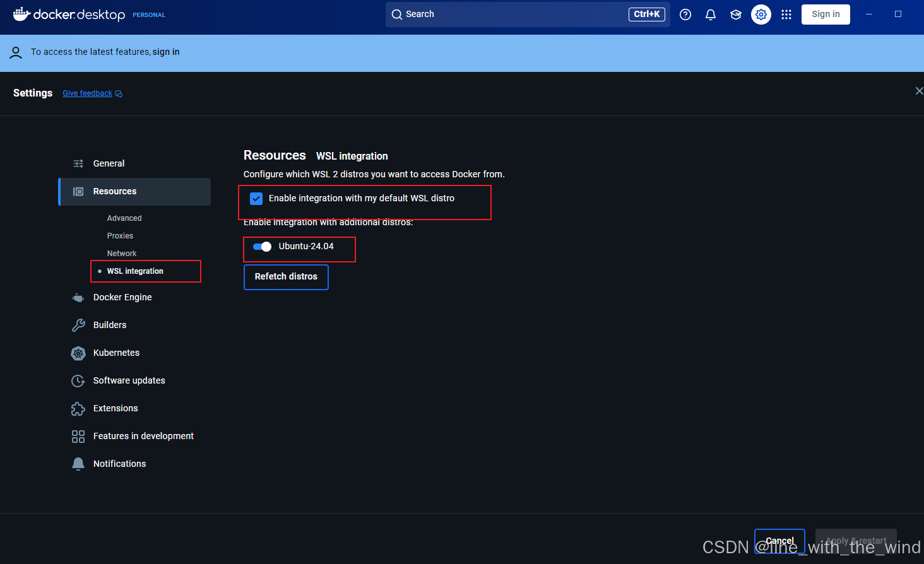924x564 pixels.
Task: Click the sign in link in banner
Action: click(166, 52)
